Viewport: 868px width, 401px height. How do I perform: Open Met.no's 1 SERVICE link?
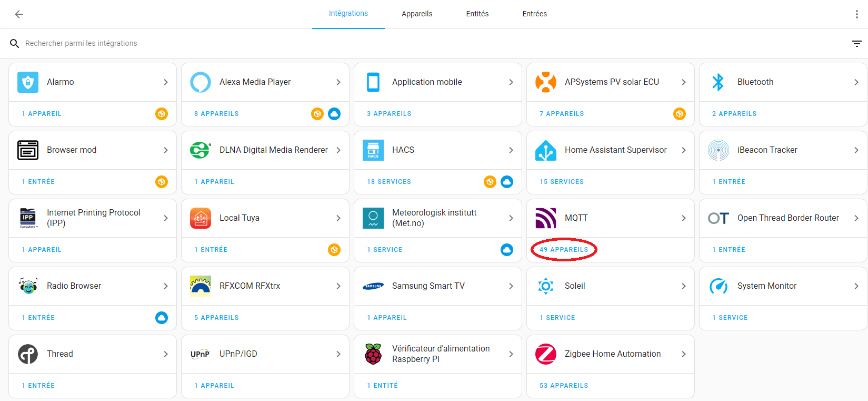coord(385,250)
